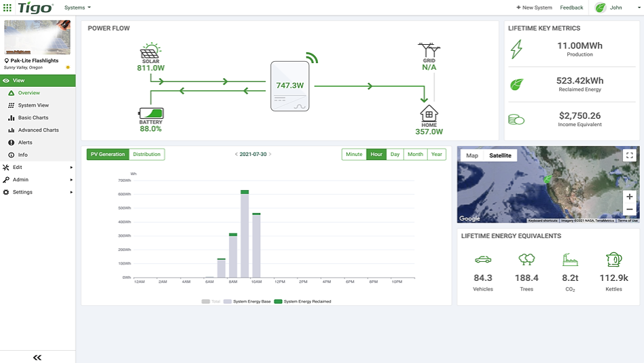This screenshot has width=644, height=363.
Task: Toggle fullscreen view on the map
Action: point(629,155)
